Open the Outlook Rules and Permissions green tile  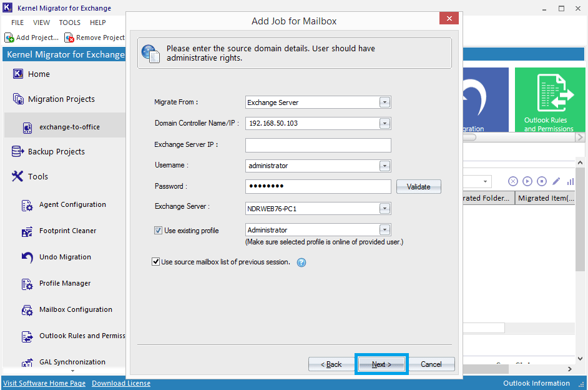(x=550, y=99)
